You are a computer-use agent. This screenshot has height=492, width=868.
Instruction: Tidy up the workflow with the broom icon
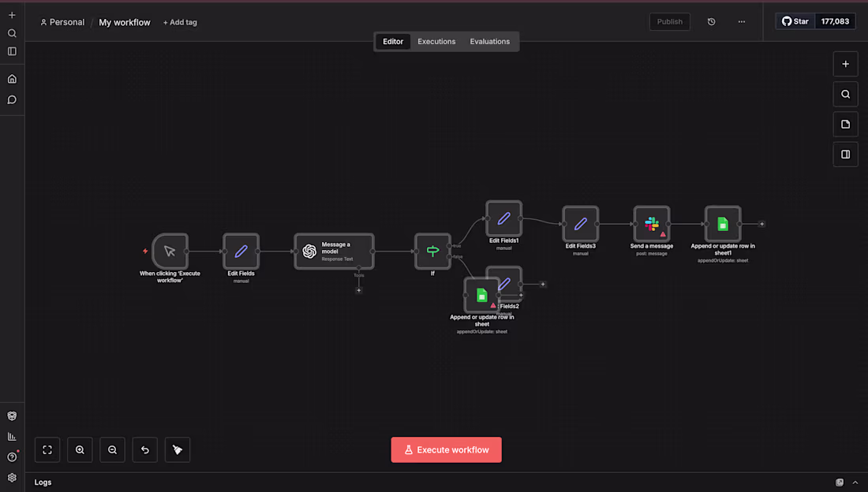[x=177, y=449]
